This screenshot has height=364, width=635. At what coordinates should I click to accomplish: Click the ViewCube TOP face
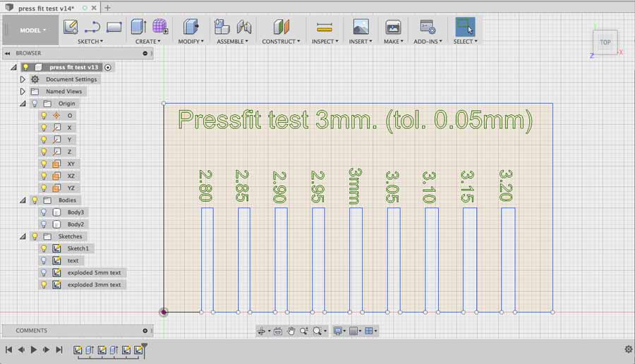[605, 42]
